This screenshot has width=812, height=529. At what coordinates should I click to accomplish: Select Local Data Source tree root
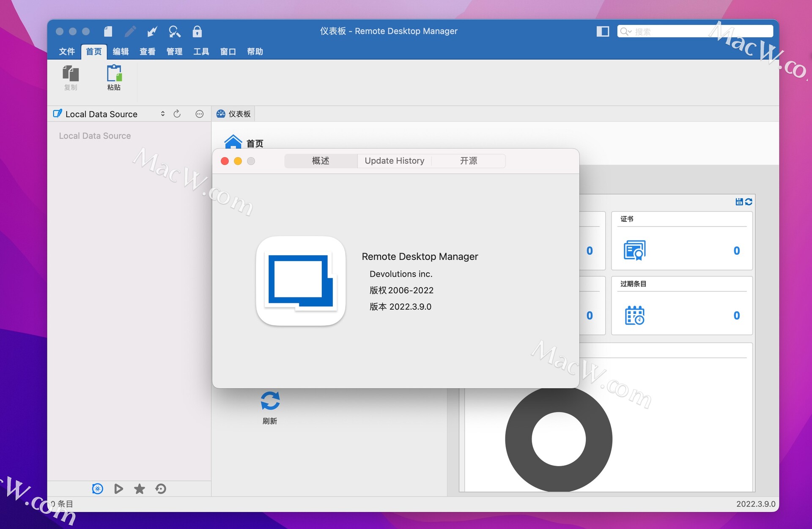point(95,136)
